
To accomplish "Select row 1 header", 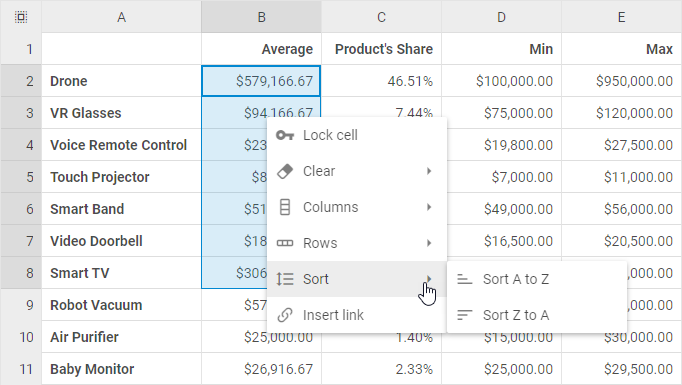I will 21,49.
